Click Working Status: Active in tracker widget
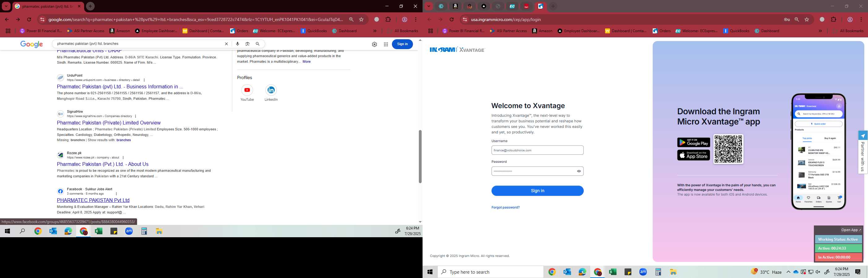 click(838, 239)
